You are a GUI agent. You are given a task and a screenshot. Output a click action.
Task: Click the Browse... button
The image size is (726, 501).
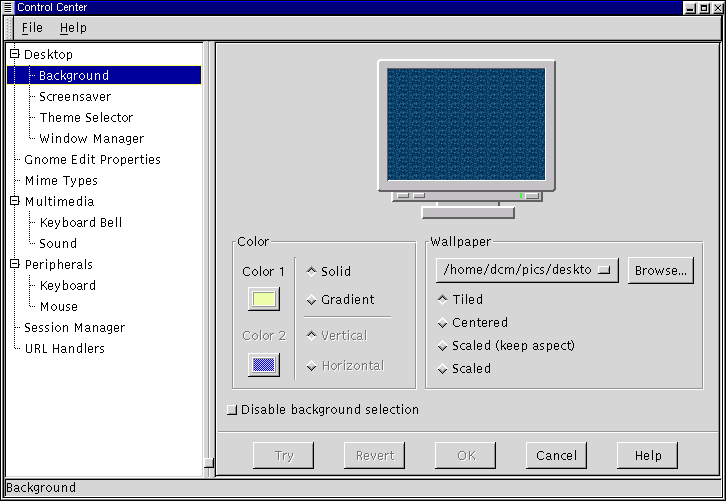click(660, 270)
